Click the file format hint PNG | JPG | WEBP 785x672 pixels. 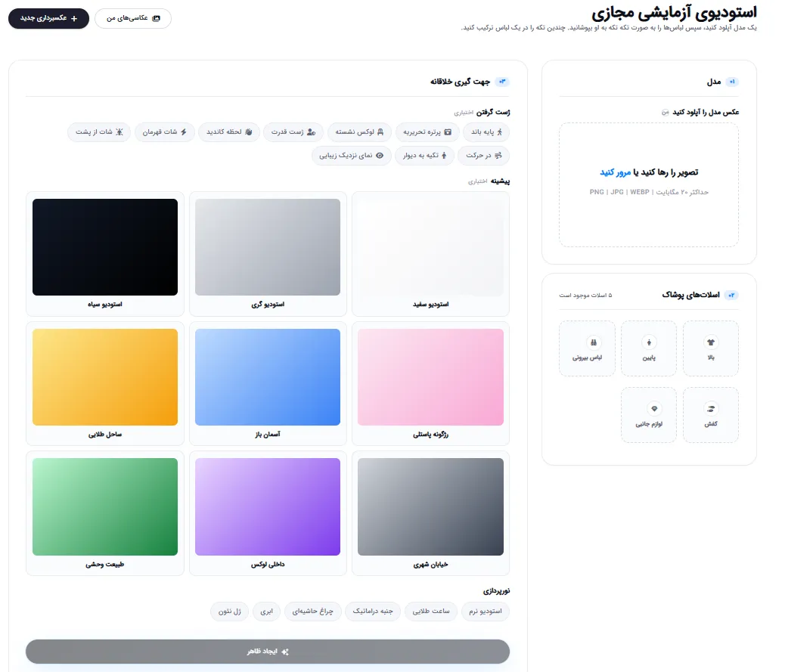click(619, 192)
